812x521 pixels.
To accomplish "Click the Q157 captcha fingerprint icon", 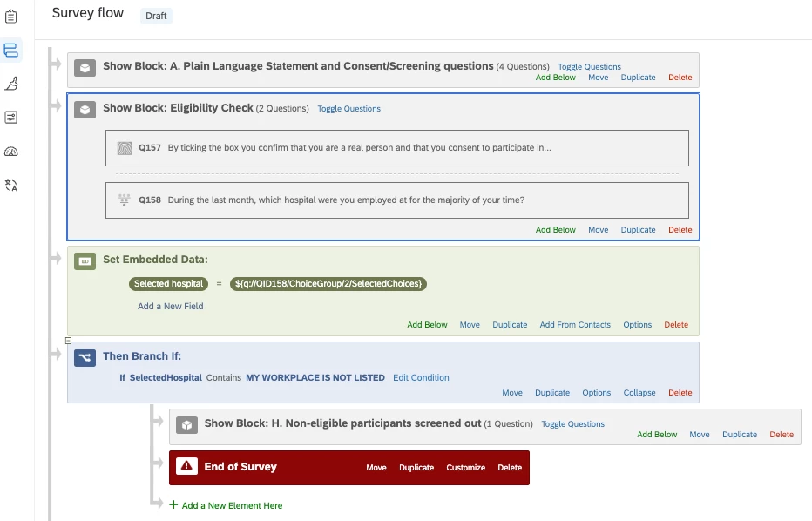I will click(x=125, y=149).
